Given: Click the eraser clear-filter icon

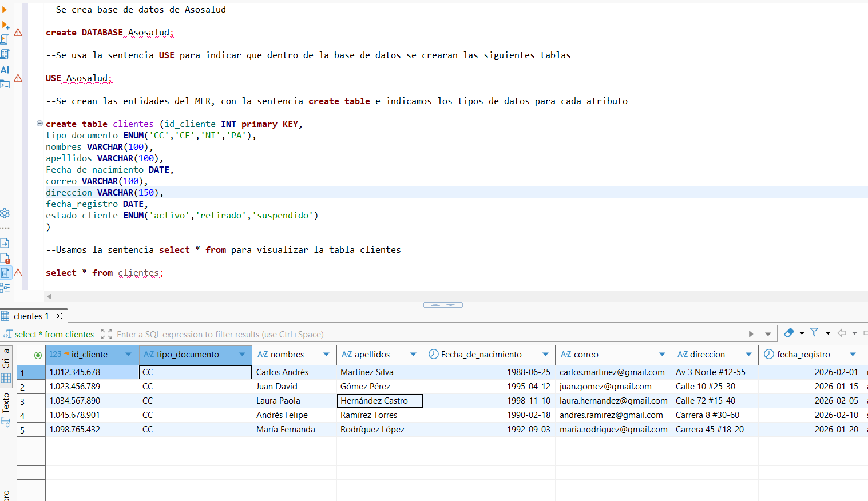Looking at the screenshot, I should click(x=789, y=333).
